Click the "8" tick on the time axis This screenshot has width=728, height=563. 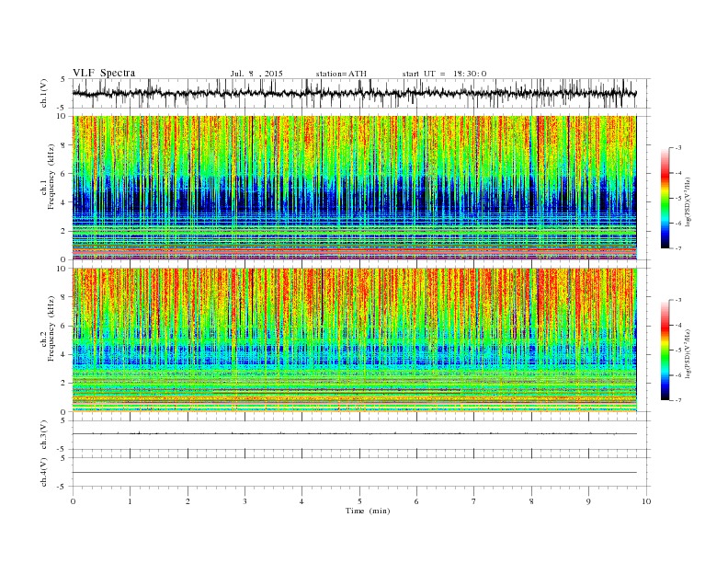pos(531,501)
